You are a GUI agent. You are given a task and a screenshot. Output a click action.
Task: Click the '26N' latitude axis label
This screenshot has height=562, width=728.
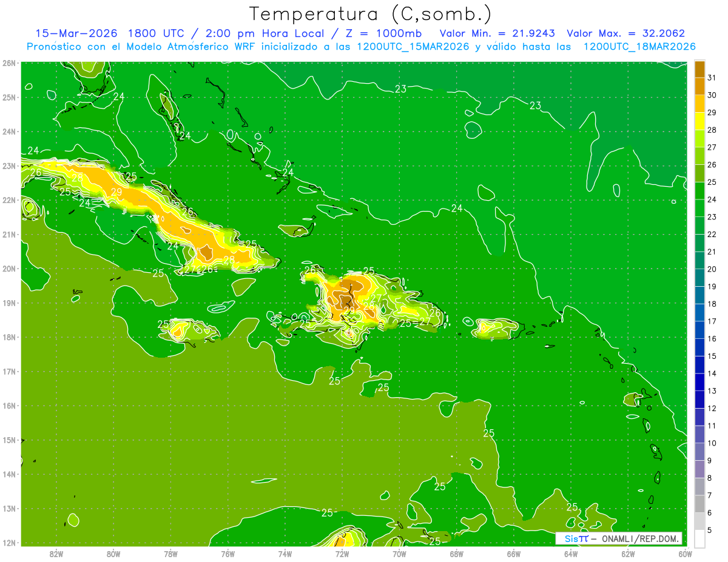pyautogui.click(x=9, y=63)
